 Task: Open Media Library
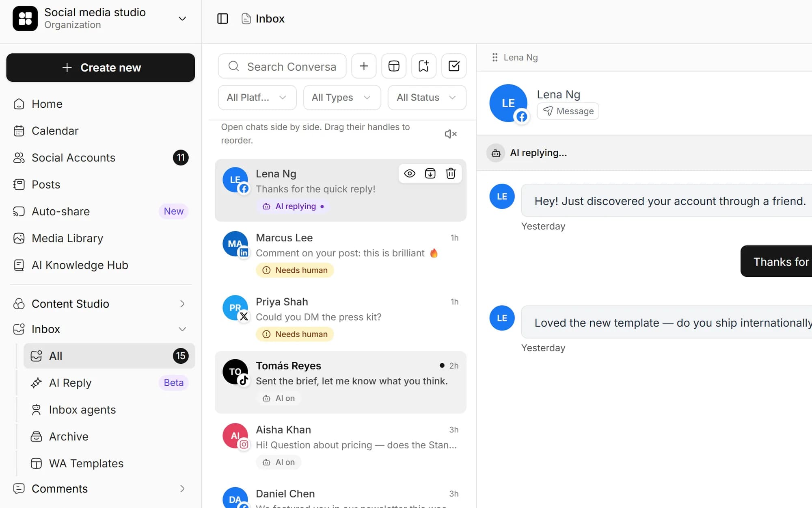tap(101, 238)
